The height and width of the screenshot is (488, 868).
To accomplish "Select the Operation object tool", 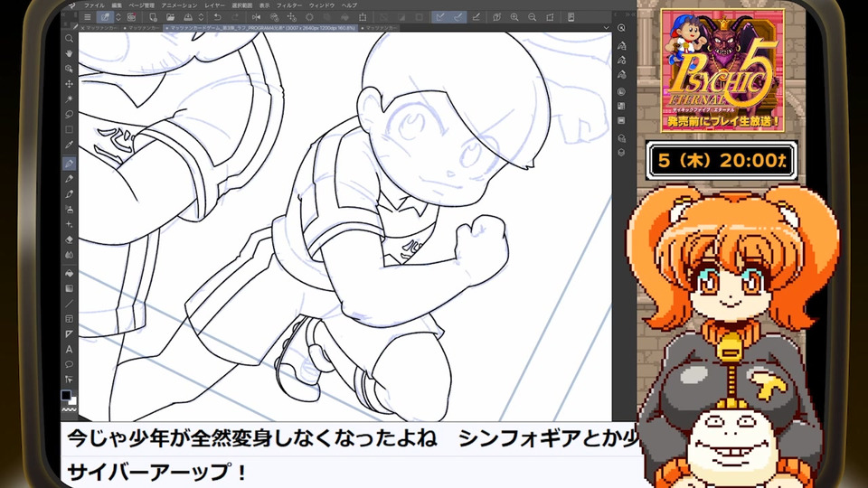I will click(x=70, y=69).
